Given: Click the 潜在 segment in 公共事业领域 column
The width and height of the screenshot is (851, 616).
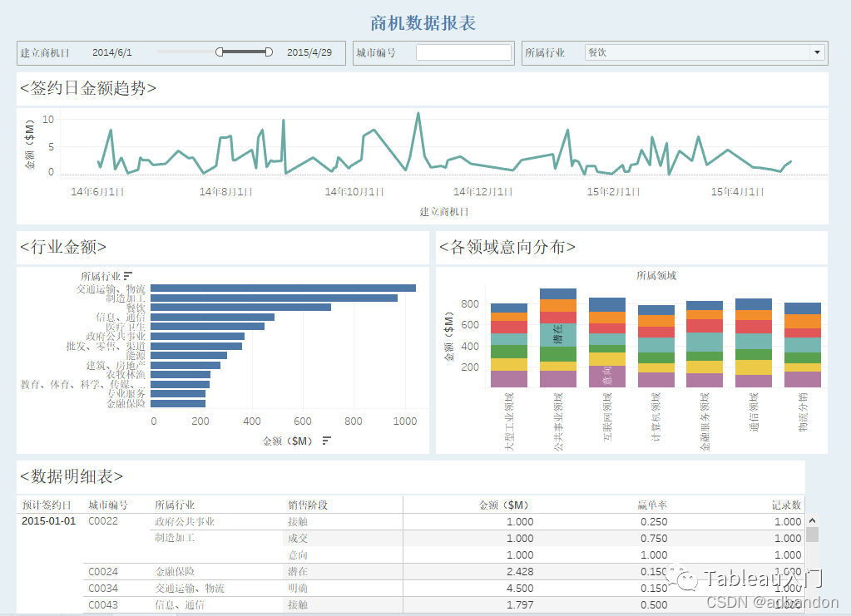Looking at the screenshot, I should pyautogui.click(x=558, y=335).
